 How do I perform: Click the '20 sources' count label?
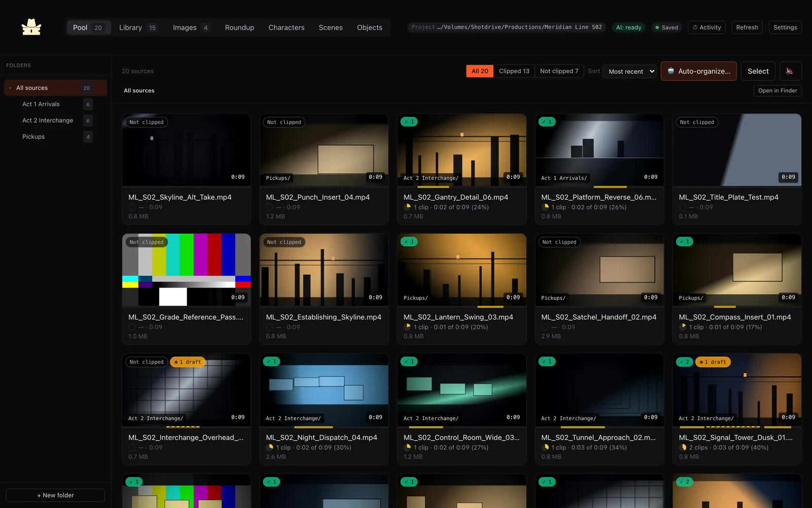tap(138, 71)
